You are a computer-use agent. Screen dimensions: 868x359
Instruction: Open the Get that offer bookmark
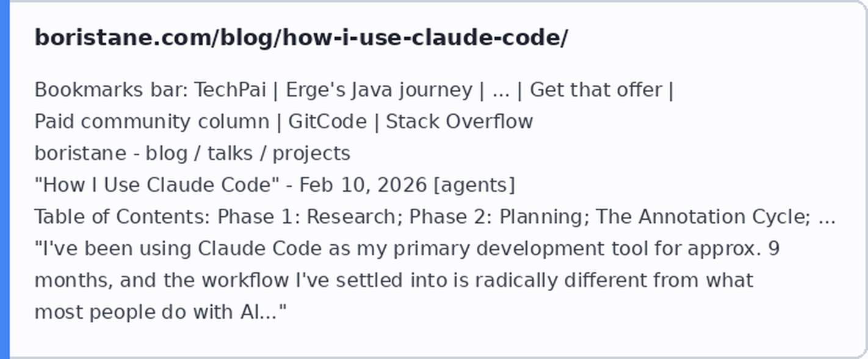(x=596, y=90)
